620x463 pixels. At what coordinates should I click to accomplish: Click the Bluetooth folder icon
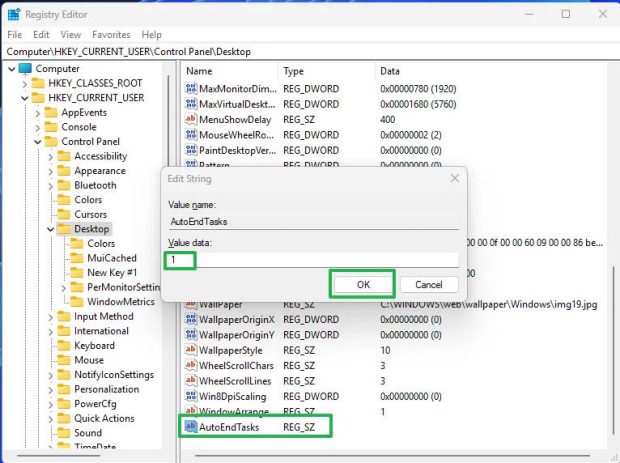pyautogui.click(x=64, y=185)
